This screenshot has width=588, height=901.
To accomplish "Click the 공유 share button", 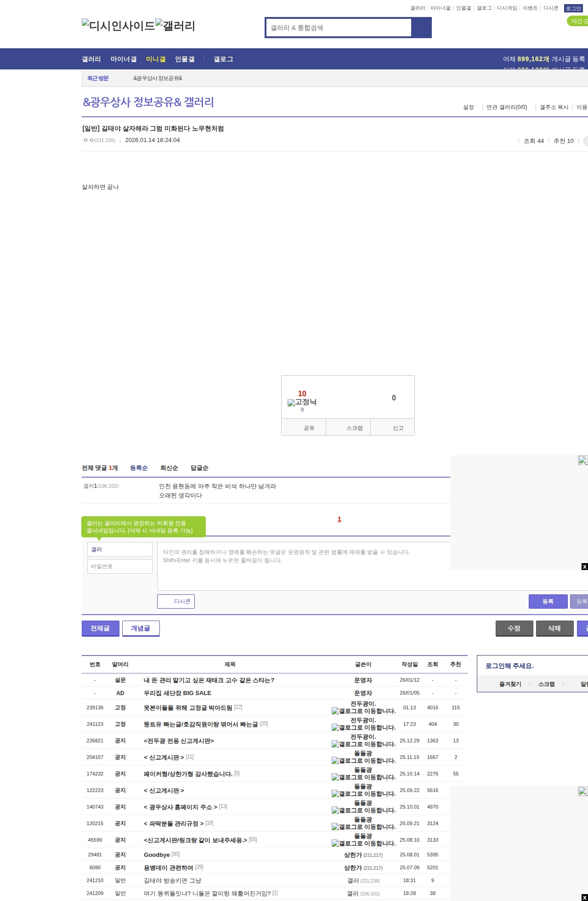I will tap(304, 428).
